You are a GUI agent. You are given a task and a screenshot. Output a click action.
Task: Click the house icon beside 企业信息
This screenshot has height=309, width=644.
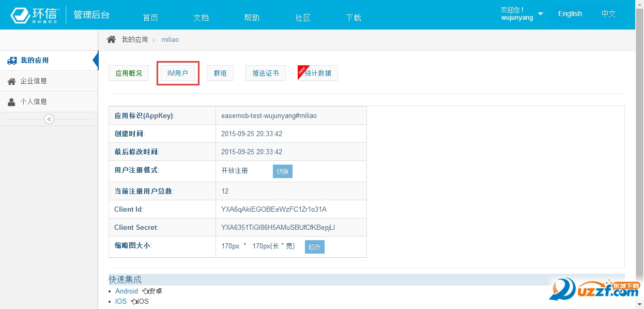tap(11, 81)
